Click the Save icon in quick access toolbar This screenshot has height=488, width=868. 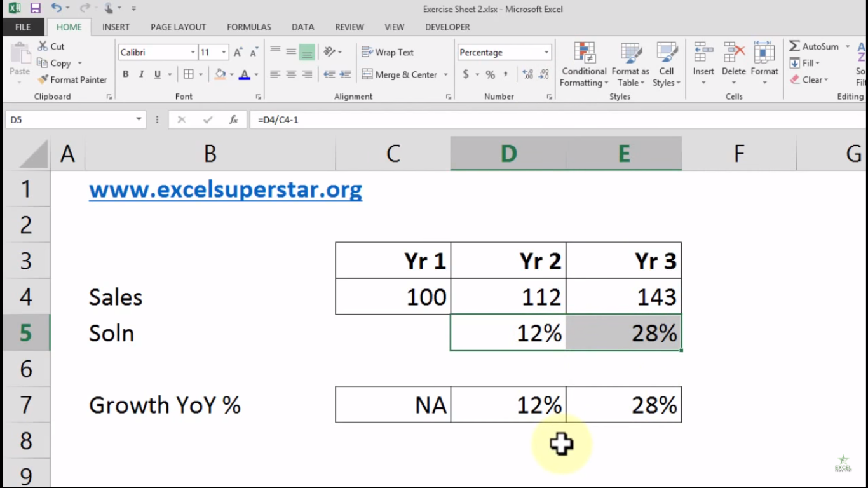tap(35, 8)
